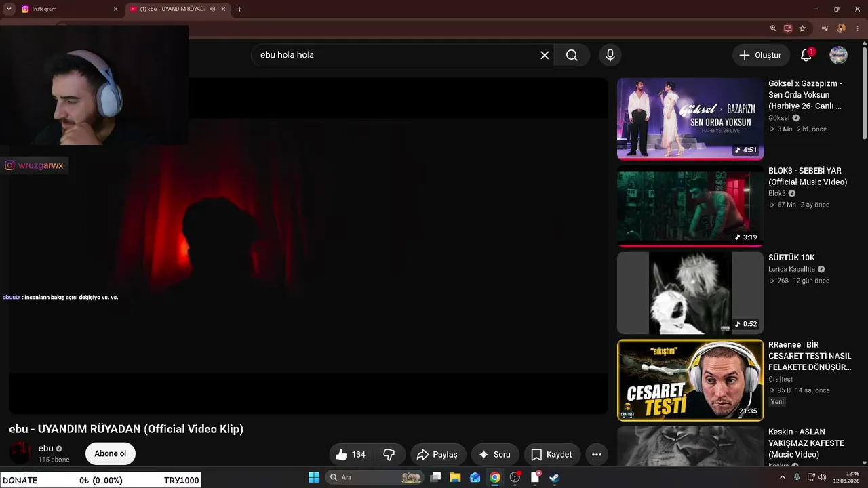Screen dimensions: 868x488
Task: Open the SÜRTÜK 10K thumbnail
Action: tap(690, 293)
